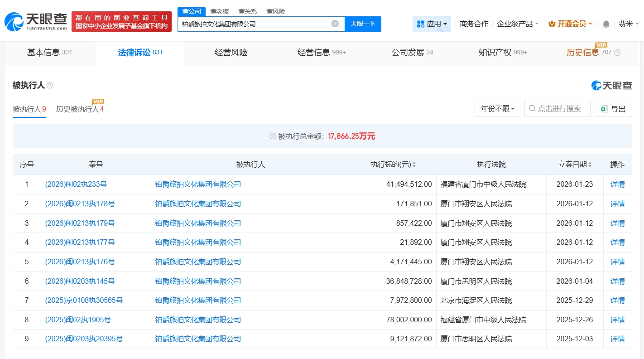Toggle sorting on the 立案日期 column
The height and width of the screenshot is (359, 644).
[x=590, y=165]
